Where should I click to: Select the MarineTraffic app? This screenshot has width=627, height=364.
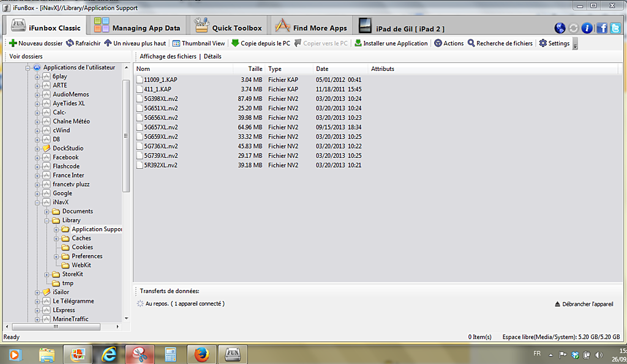[70, 319]
